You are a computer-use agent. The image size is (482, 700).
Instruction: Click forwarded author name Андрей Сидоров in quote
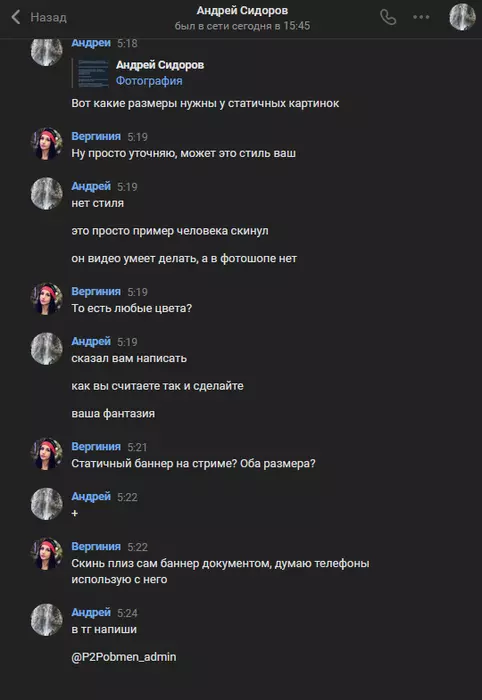[x=160, y=65]
